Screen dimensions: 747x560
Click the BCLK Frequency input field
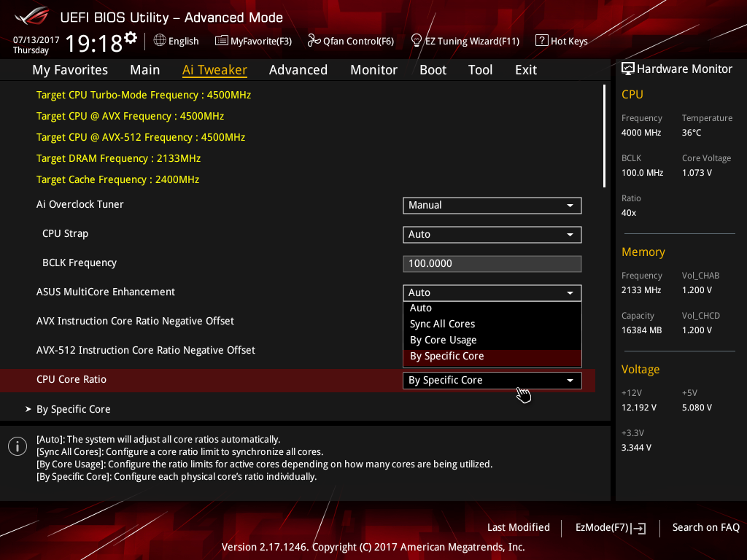click(x=492, y=264)
